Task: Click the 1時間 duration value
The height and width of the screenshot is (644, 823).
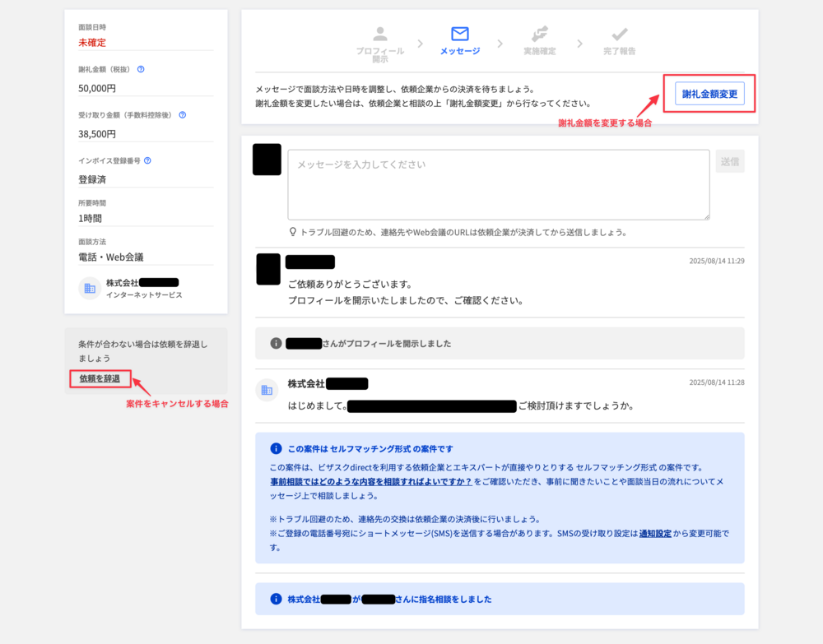Action: tap(91, 218)
